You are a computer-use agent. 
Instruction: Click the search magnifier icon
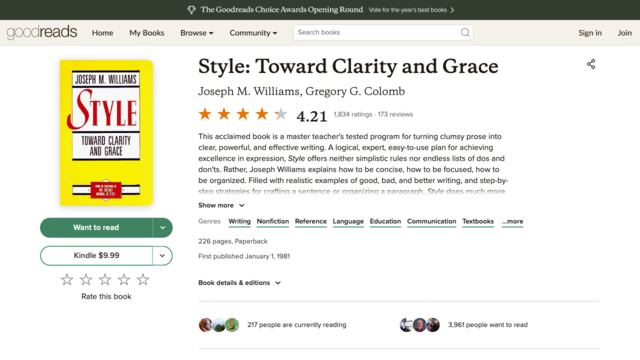pyautogui.click(x=465, y=32)
